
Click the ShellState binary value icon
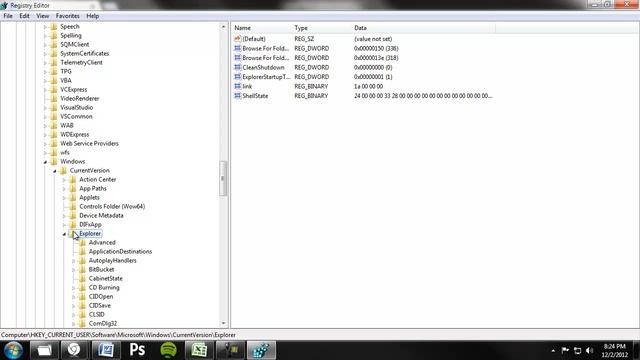(238, 96)
